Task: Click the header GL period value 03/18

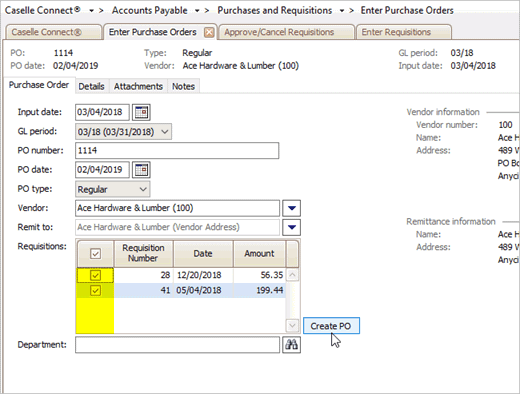Action: pos(462,53)
